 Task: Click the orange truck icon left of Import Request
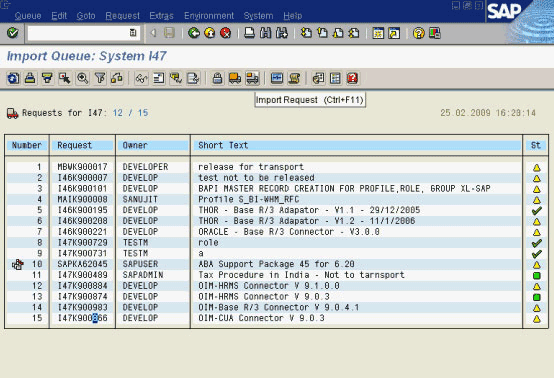pyautogui.click(x=235, y=78)
